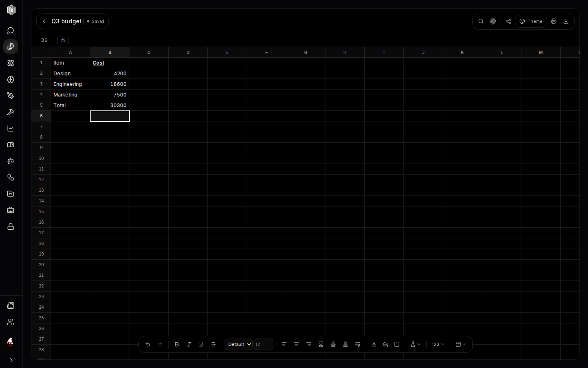Image resolution: width=588 pixels, height=368 pixels.
Task: Toggle bold formatting
Action: tap(177, 345)
